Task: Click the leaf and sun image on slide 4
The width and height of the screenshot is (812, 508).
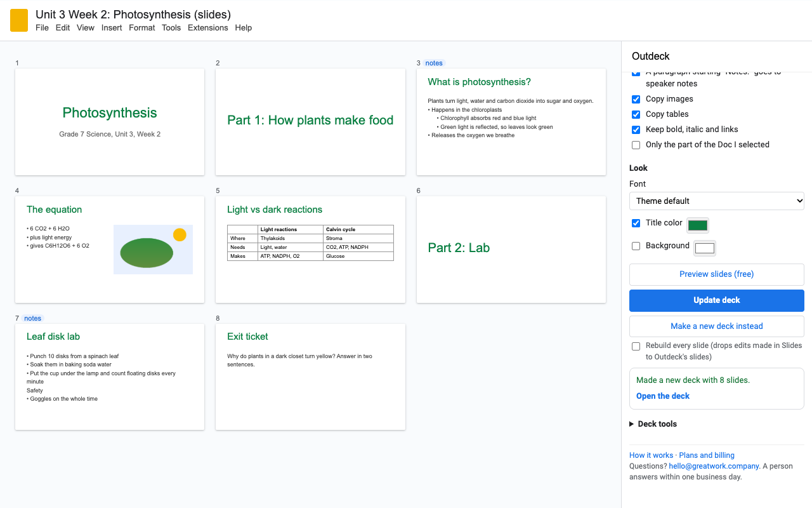Action: [153, 250]
